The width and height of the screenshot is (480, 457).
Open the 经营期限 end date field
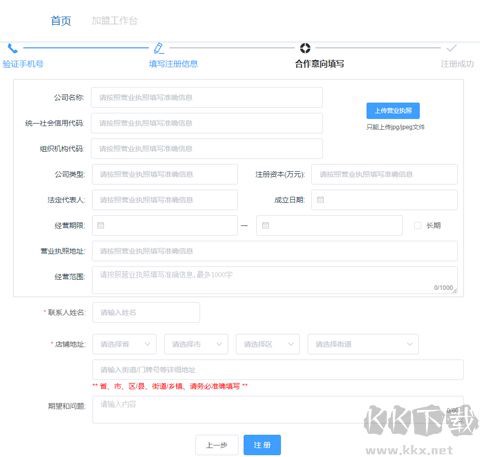tap(329, 225)
